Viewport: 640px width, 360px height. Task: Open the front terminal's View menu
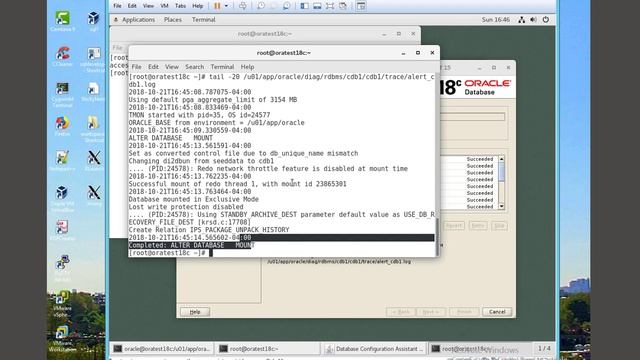(x=172, y=67)
